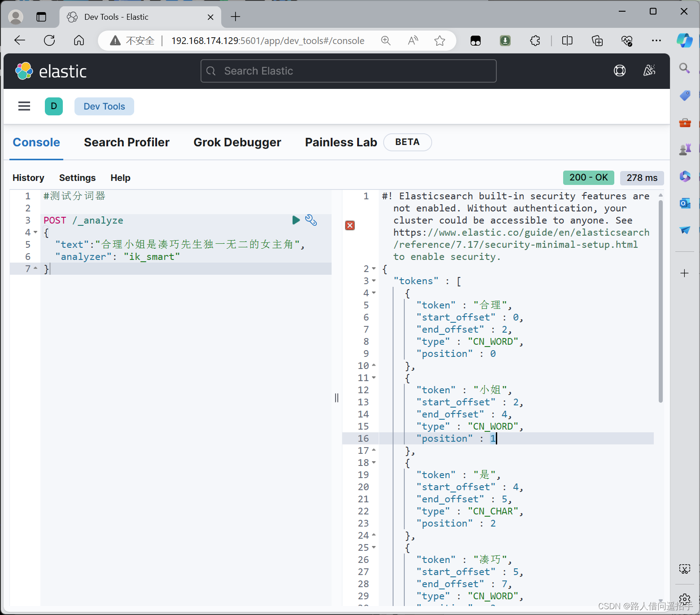
Task: Open the sidebar tools briefcase icon
Action: click(685, 122)
